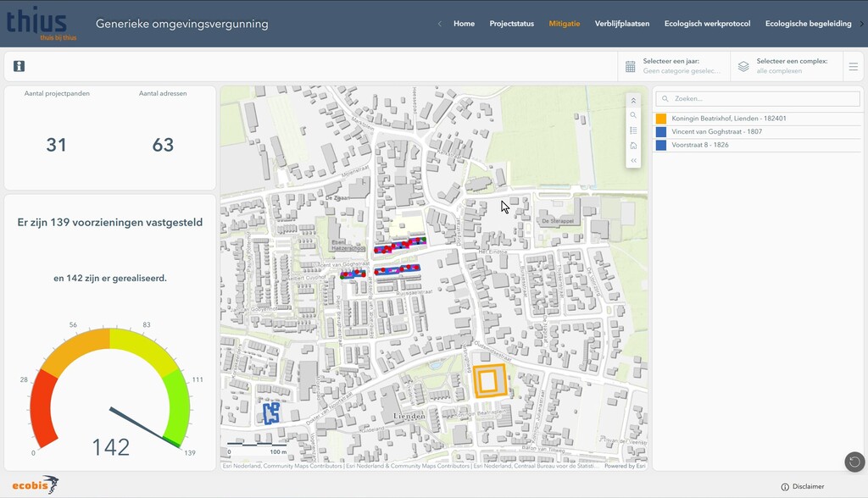The width and height of the screenshot is (868, 498).
Task: Click the magnifier icon in the Zoeken field
Action: point(665,98)
